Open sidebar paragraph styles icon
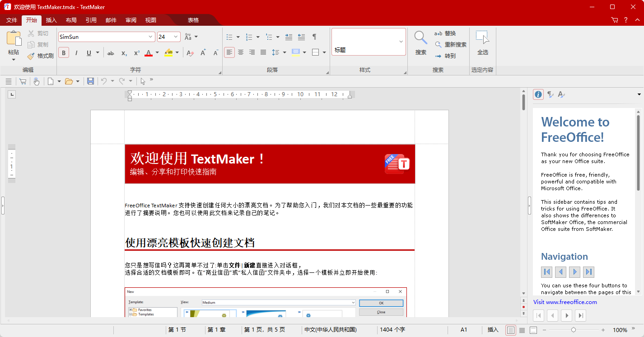The height and width of the screenshot is (337, 644). click(x=550, y=94)
